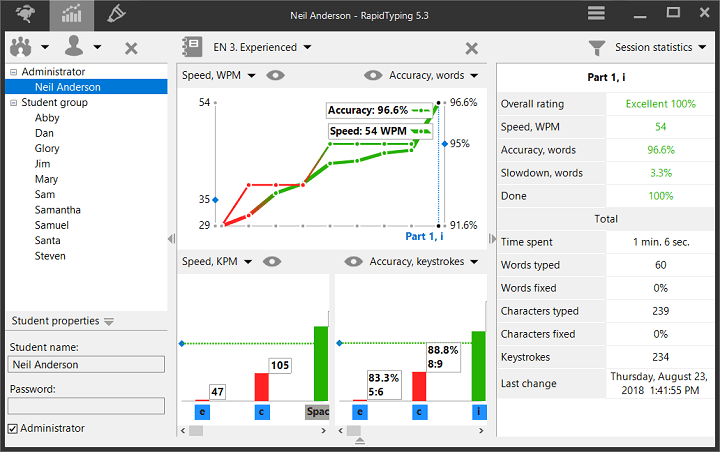720x452 pixels.
Task: Select Neil Anderson under Administrator
Action: [67, 87]
